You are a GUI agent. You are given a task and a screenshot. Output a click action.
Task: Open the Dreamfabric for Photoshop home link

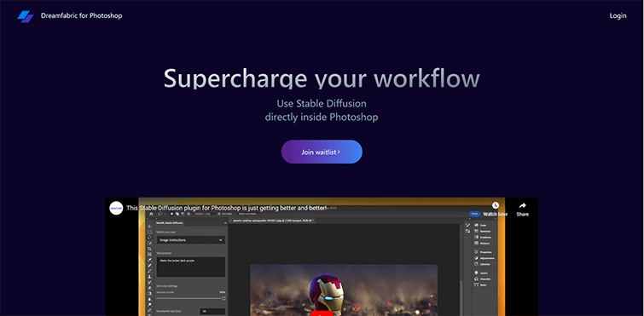pyautogui.click(x=81, y=15)
